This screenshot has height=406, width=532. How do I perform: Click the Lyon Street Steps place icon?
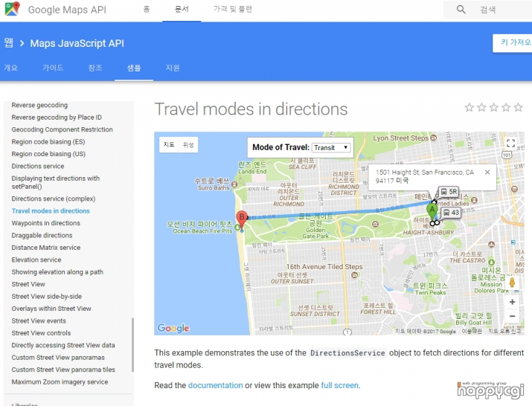tap(433, 138)
